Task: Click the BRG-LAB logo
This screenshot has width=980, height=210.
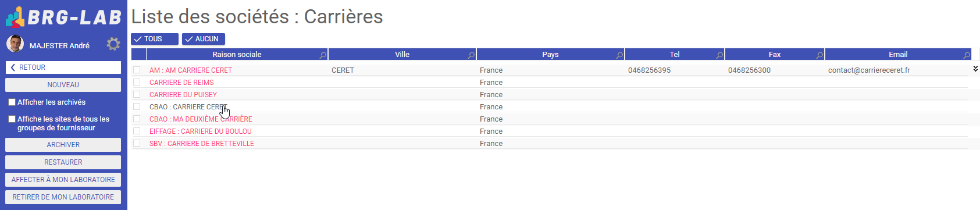Action: [x=63, y=17]
